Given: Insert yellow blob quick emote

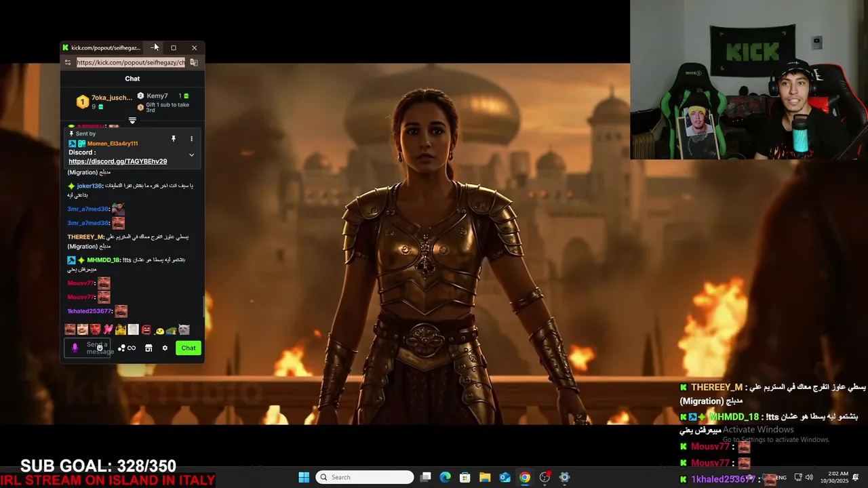Looking at the screenshot, I should coord(159,330).
